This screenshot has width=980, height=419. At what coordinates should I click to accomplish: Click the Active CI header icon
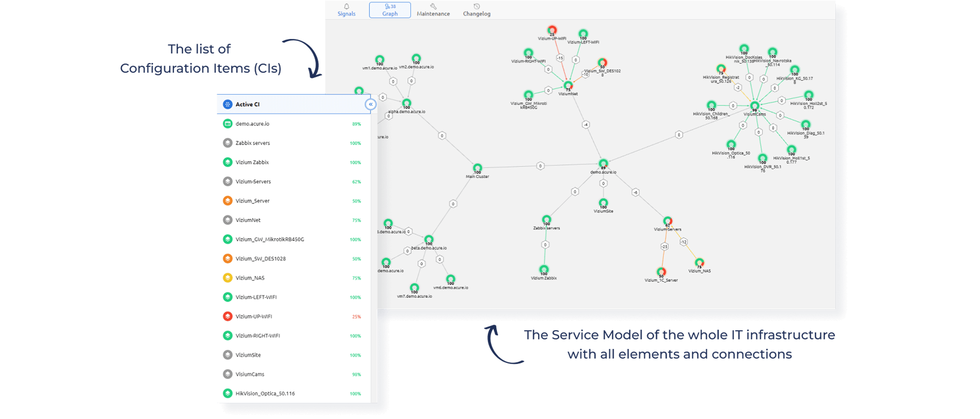[x=228, y=104]
